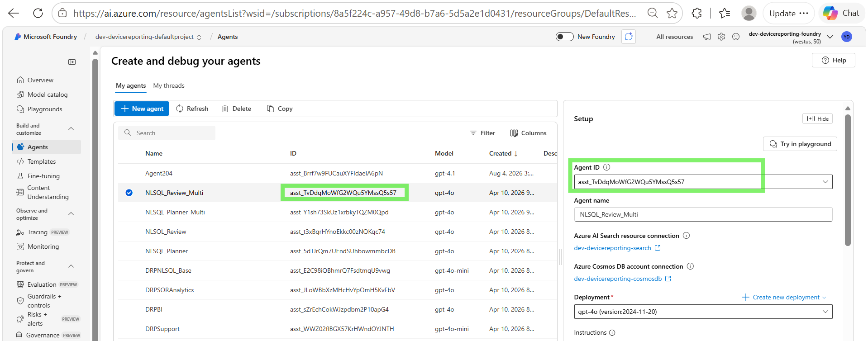Open Content Understanding in the sidebar

(x=48, y=192)
